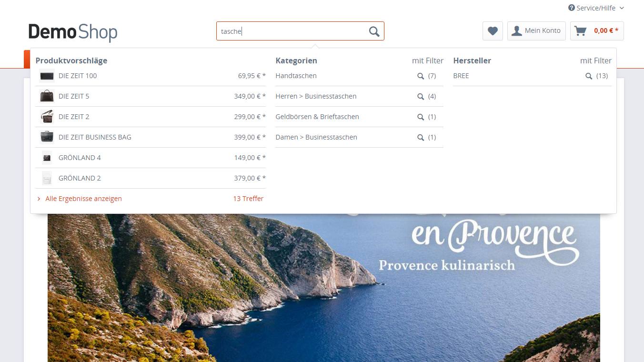The width and height of the screenshot is (644, 362).
Task: Open Geldbörsen & Brieftaschen category
Action: 317,117
